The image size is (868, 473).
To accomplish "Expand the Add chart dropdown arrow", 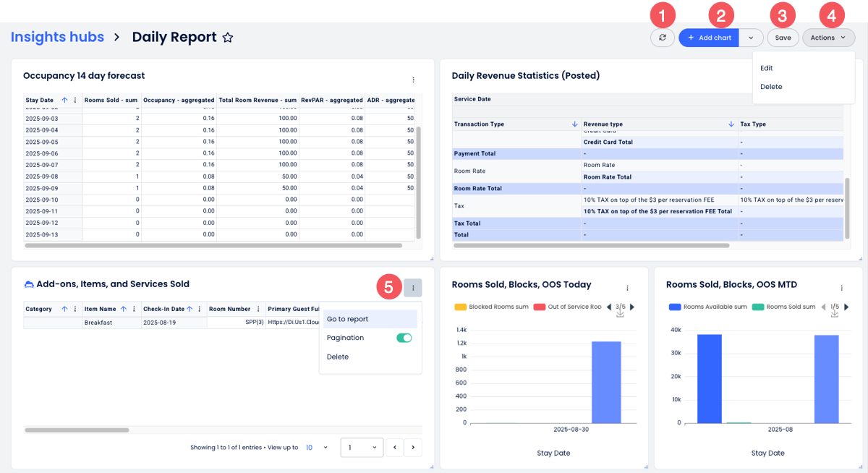I will point(751,38).
